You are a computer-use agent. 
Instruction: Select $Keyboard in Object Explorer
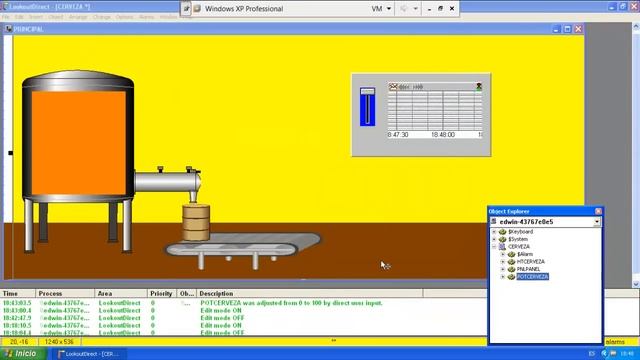click(x=520, y=232)
